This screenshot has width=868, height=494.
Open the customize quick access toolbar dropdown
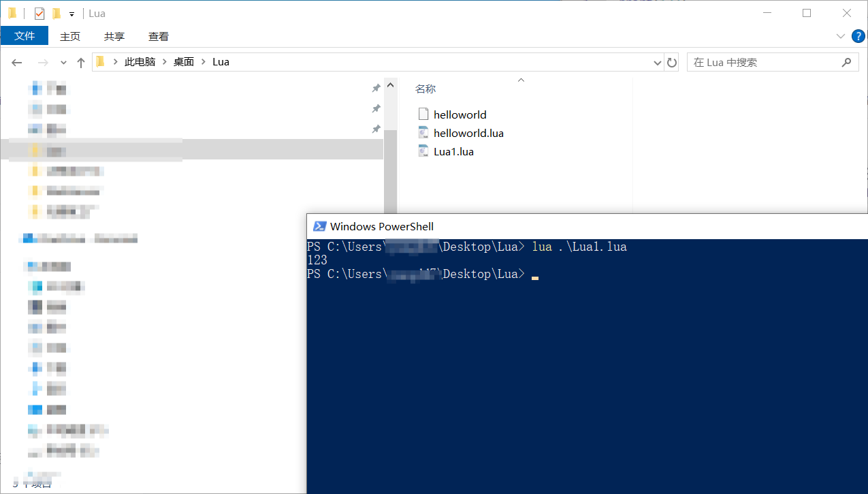click(x=71, y=14)
